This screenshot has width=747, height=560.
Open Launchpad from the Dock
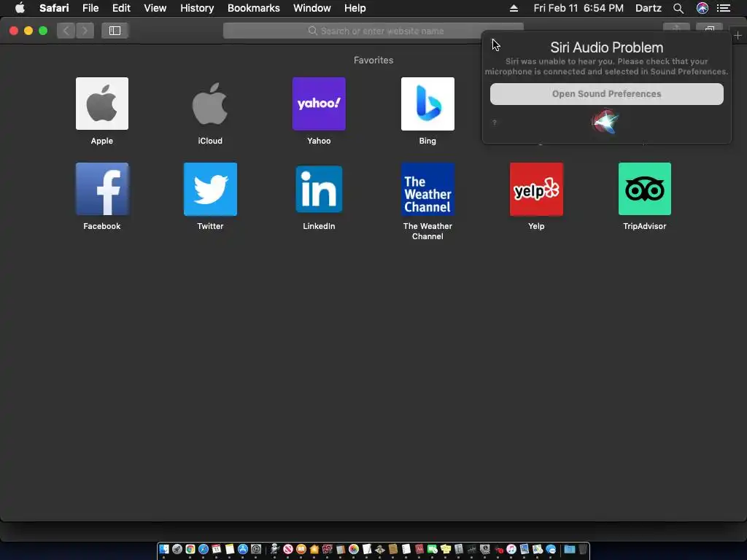177,549
